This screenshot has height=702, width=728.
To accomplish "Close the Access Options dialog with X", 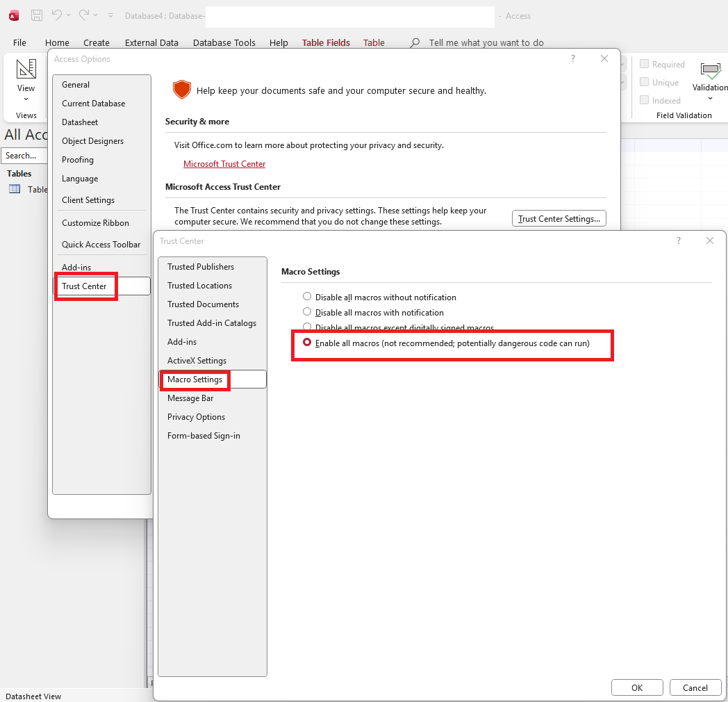I will coord(604,58).
